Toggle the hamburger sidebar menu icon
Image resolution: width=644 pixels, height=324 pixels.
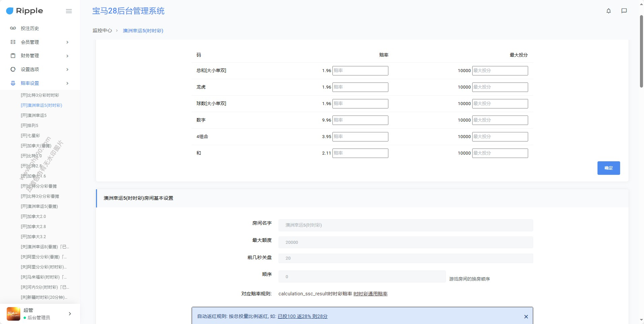69,11
